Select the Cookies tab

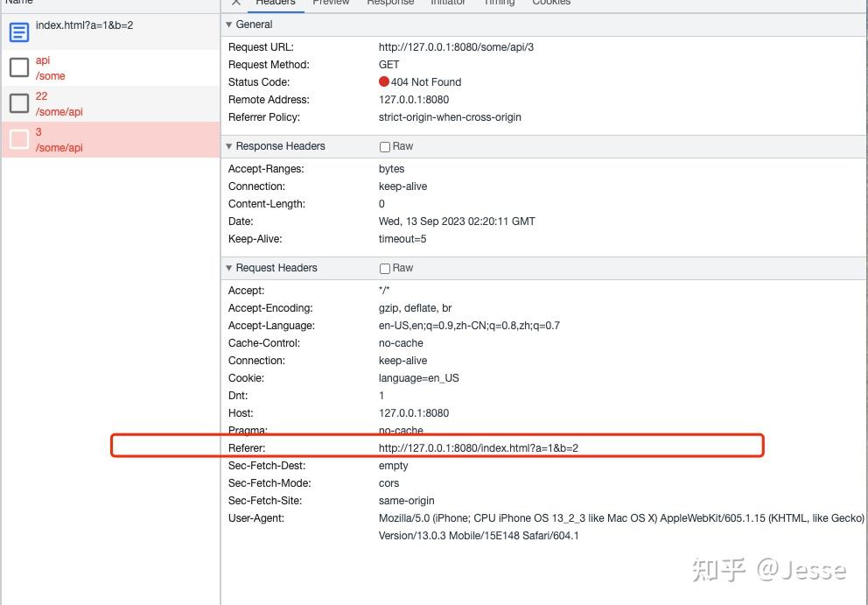tap(551, 4)
